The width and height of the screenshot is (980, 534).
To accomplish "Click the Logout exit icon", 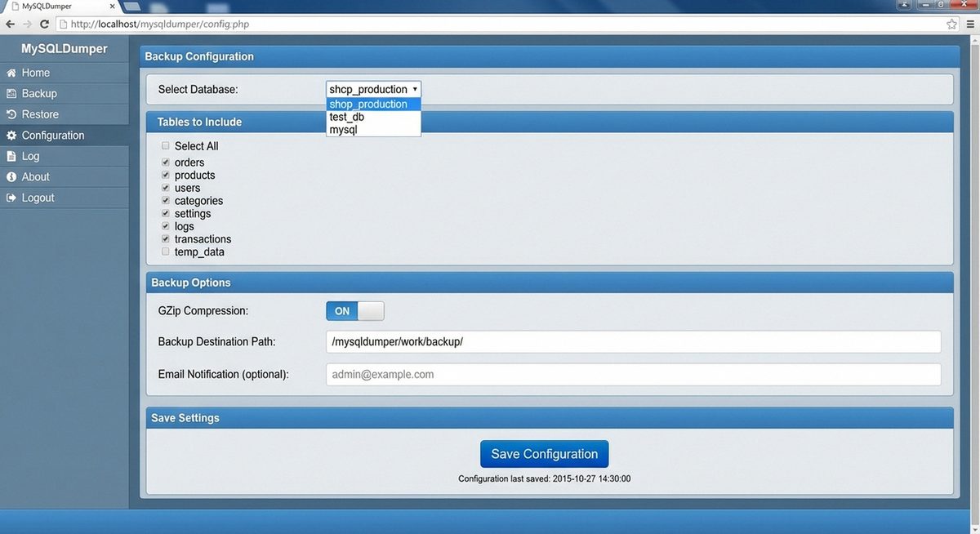I will [x=11, y=198].
